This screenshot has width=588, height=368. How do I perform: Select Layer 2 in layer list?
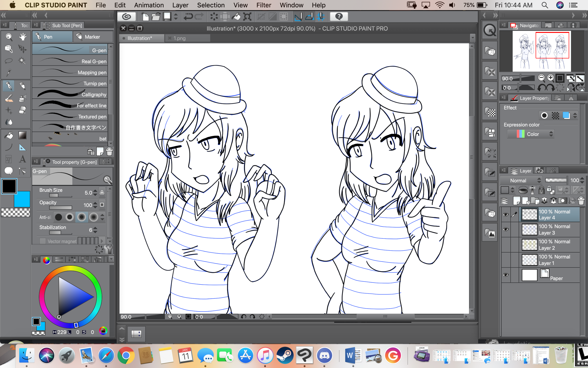tap(550, 244)
